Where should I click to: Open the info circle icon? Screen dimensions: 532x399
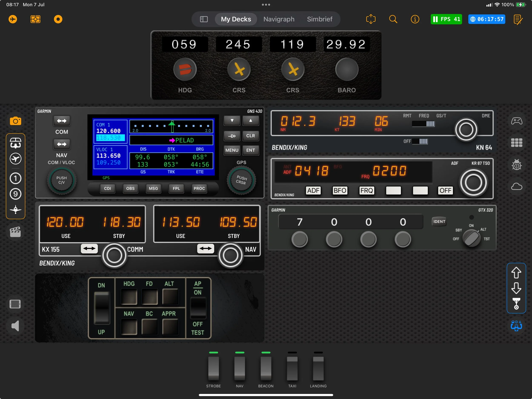(415, 19)
